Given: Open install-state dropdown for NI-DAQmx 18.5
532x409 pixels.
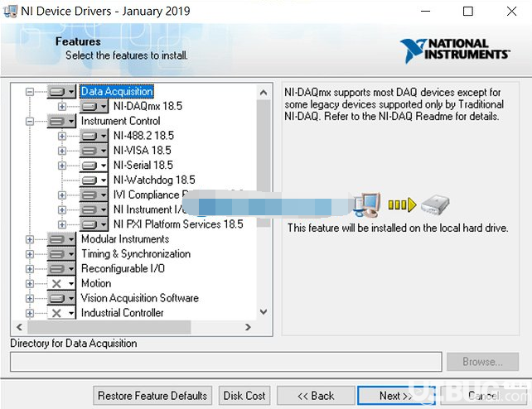Looking at the screenshot, I should coord(94,107).
